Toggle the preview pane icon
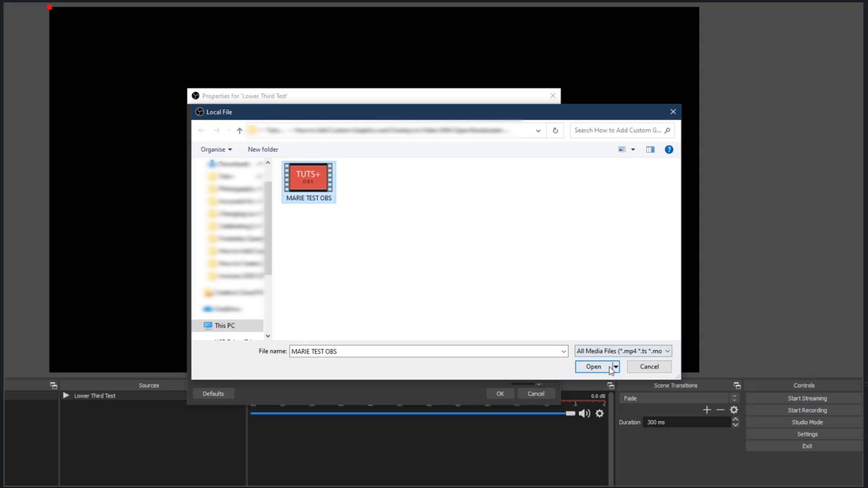The image size is (868, 488). [x=650, y=150]
